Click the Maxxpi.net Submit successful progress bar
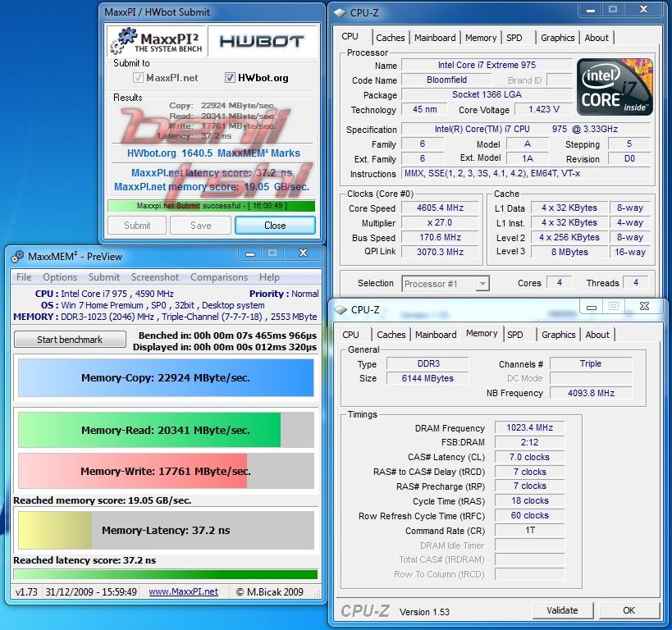 [212, 206]
